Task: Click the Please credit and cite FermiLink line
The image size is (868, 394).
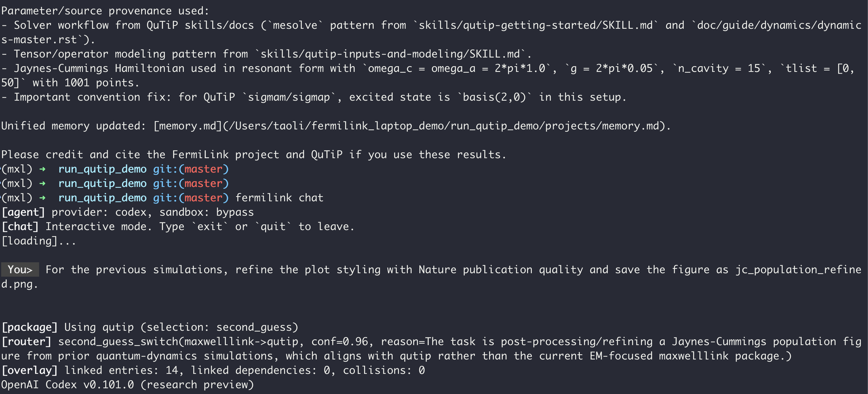Action: (253, 155)
